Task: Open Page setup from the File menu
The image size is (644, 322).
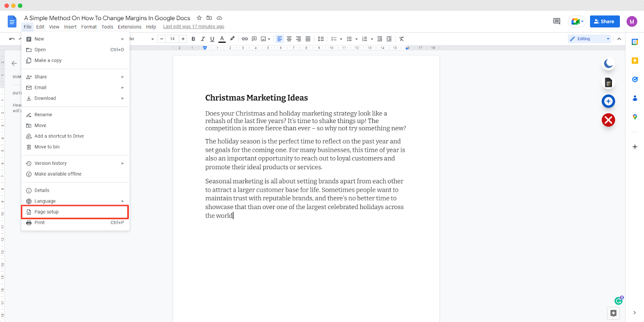Action: 47,212
